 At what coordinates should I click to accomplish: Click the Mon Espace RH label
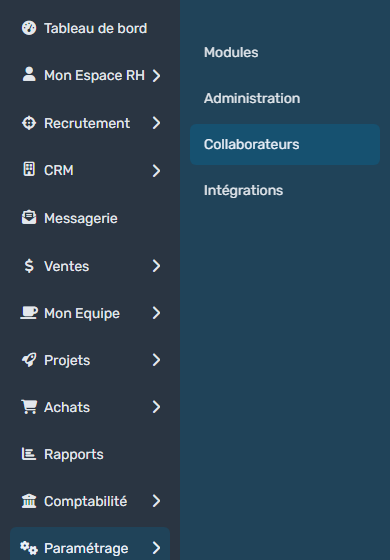94,76
